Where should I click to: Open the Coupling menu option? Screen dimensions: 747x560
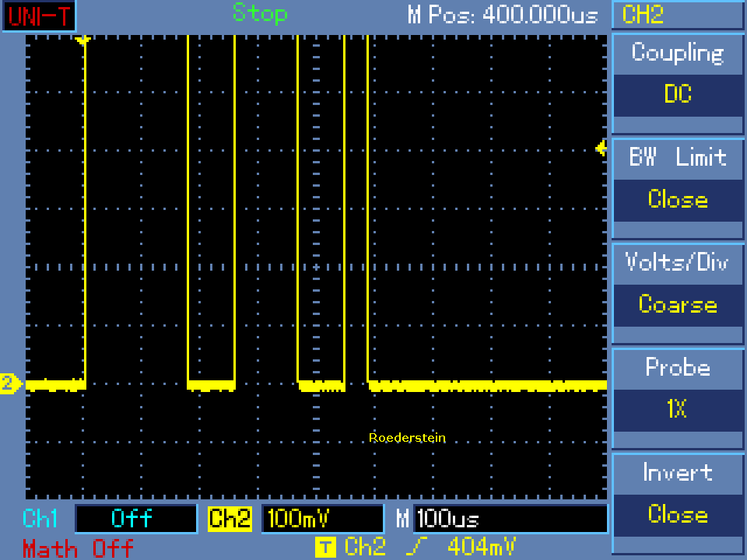pos(678,52)
